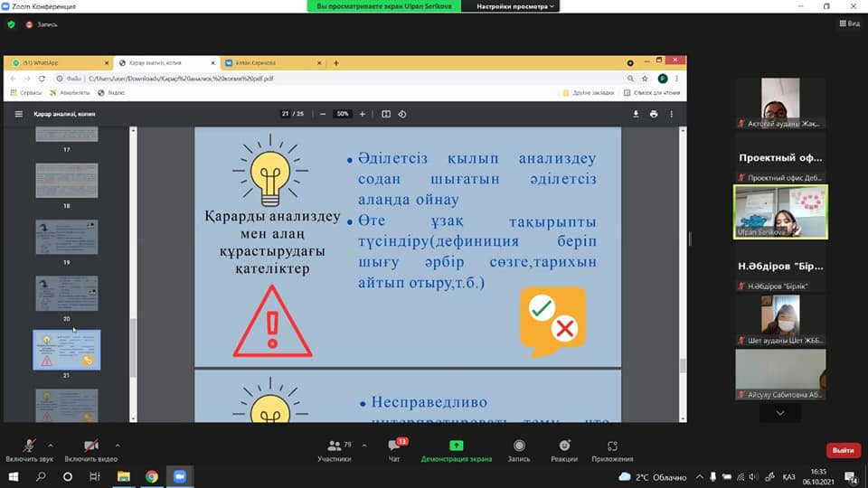The width and height of the screenshot is (868, 488).
Task: Click the Запись recording indicator
Action: tap(42, 24)
